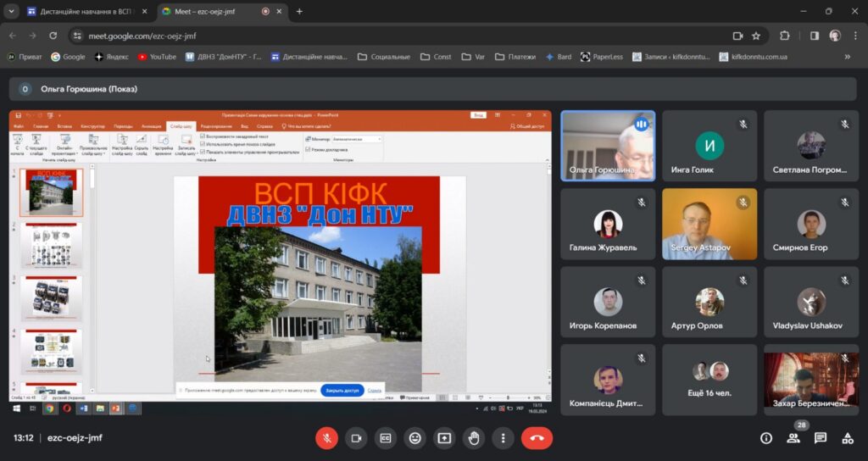Image resolution: width=868 pixels, height=461 pixels.
Task: Show the participants list panel
Action: pos(793,438)
